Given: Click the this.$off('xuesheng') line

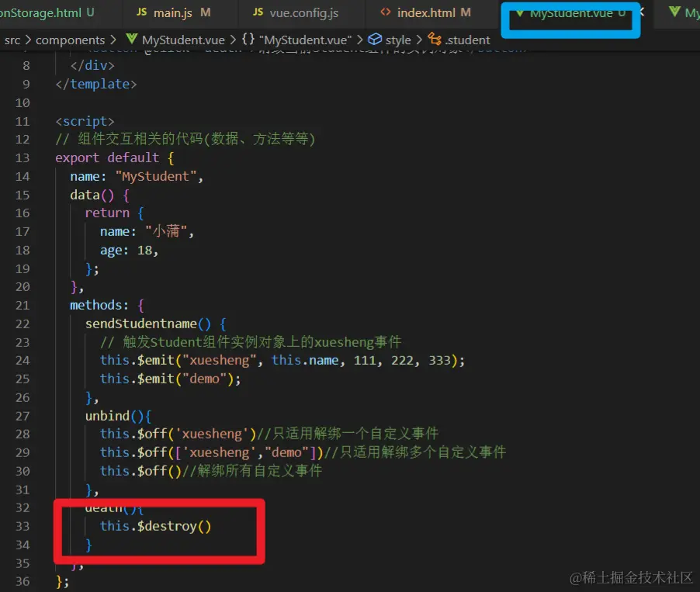Looking at the screenshot, I should click(x=269, y=434).
